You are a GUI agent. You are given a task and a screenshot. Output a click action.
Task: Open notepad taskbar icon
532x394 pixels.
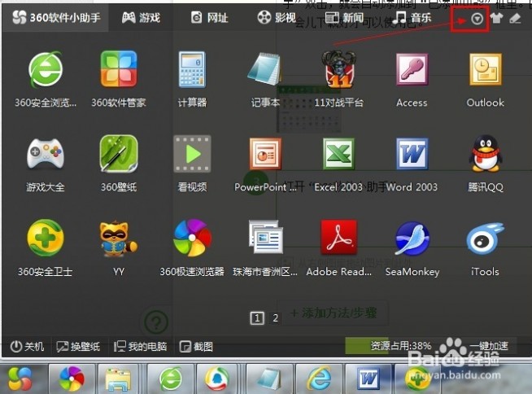pos(269,379)
